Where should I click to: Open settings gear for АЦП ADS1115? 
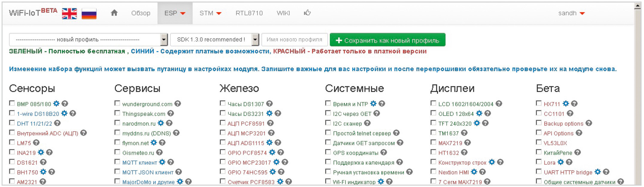tap(269, 143)
